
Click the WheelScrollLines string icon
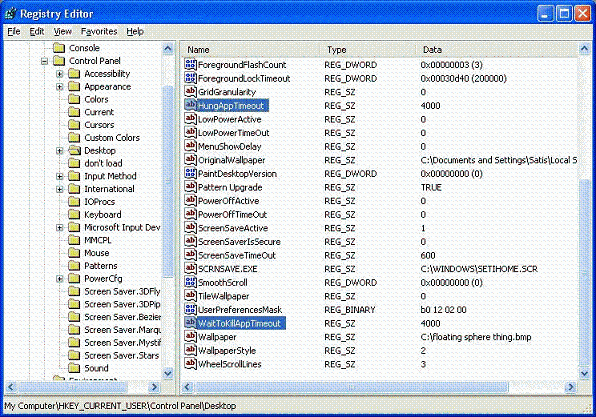click(x=190, y=363)
